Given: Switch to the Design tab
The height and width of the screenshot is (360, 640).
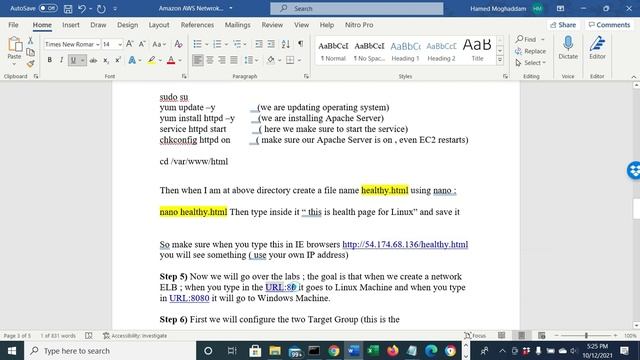Looking at the screenshot, I should point(127,25).
